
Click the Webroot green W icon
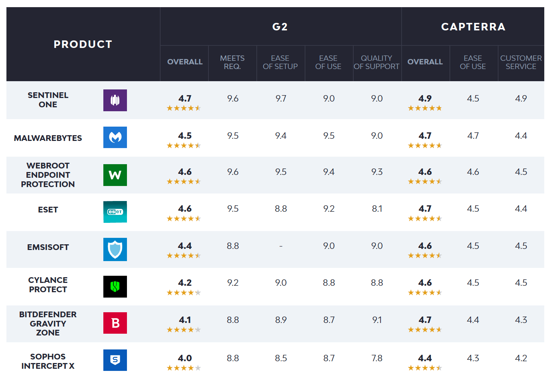point(115,175)
